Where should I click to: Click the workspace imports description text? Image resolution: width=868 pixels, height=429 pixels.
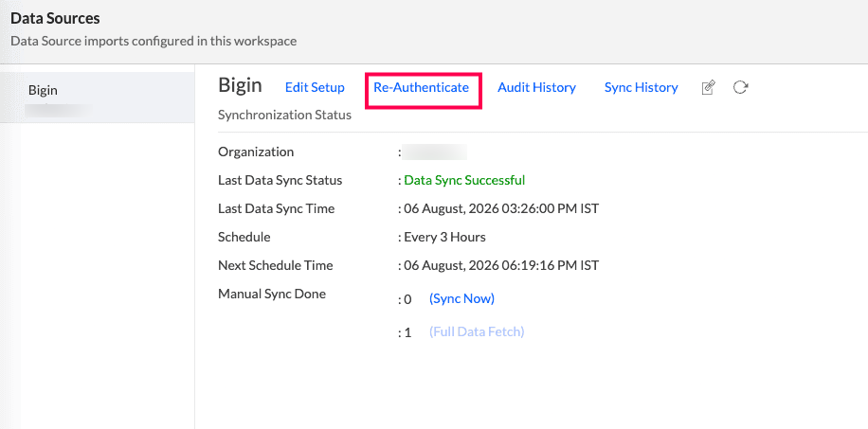point(154,41)
